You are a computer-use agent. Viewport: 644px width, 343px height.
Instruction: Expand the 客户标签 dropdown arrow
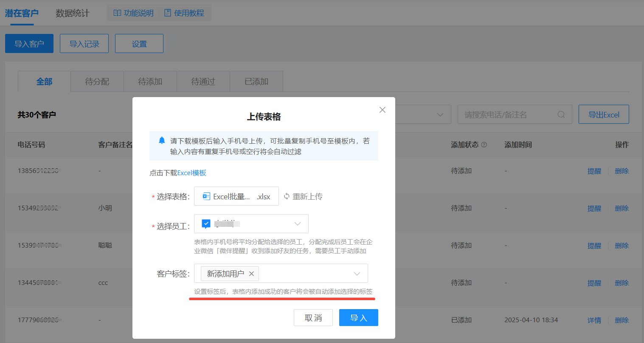click(x=357, y=274)
